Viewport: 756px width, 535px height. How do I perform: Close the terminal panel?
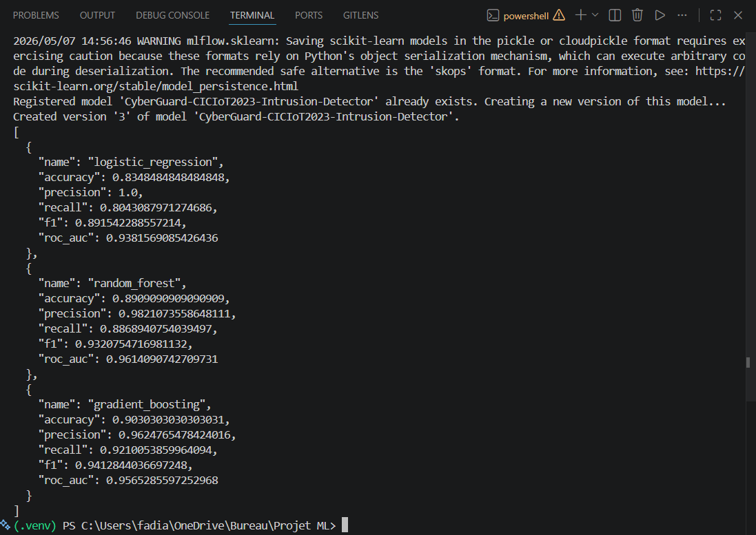(737, 15)
